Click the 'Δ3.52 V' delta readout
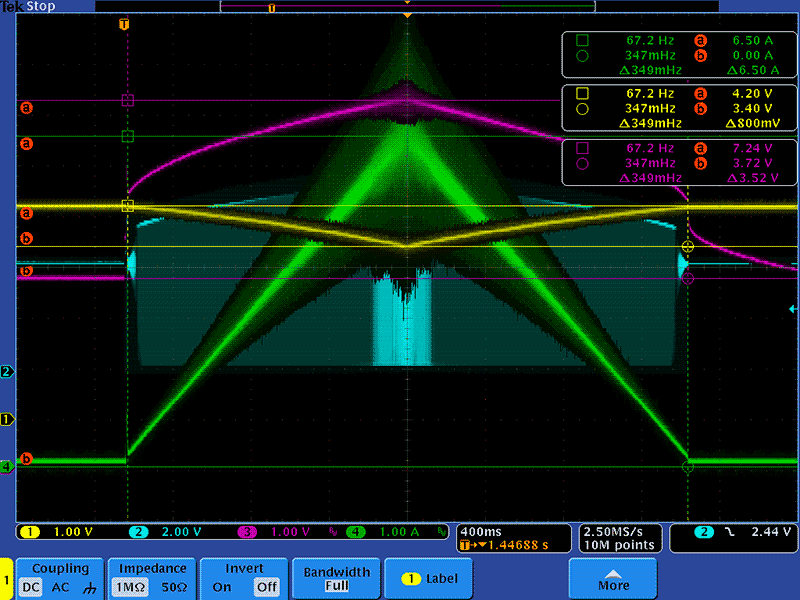This screenshot has height=600, width=800. click(753, 178)
